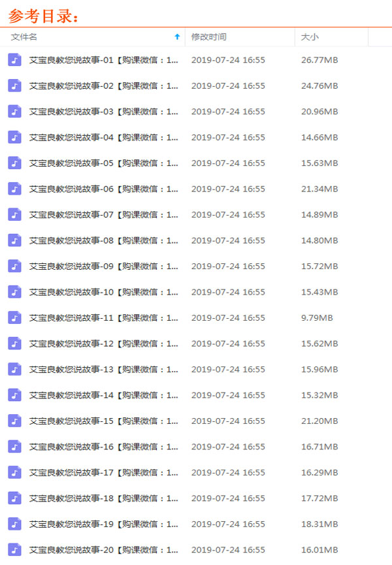Select the row sized 16.71MB
Image resolution: width=392 pixels, height=565 pixels.
196,447
